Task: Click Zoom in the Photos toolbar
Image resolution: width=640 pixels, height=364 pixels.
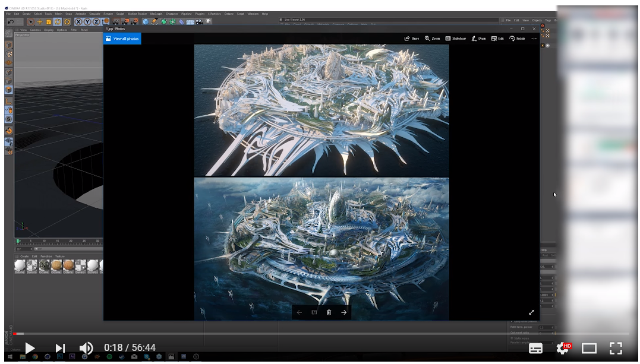Action: click(x=432, y=39)
